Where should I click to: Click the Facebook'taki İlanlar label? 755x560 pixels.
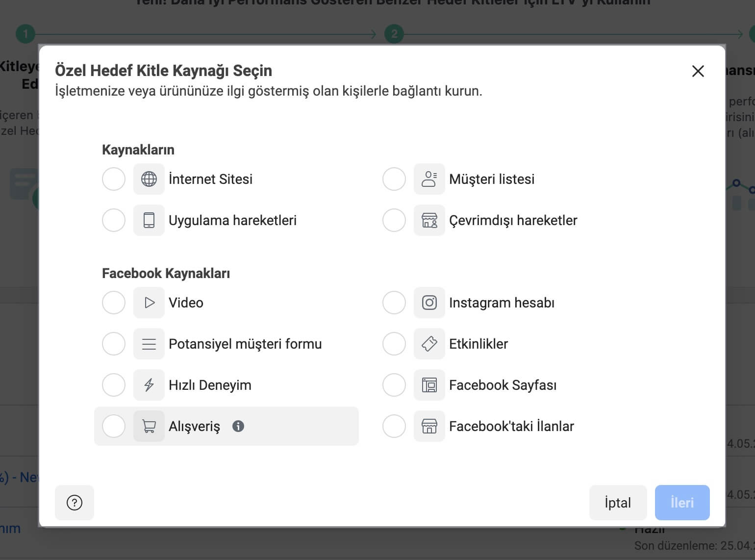click(511, 426)
